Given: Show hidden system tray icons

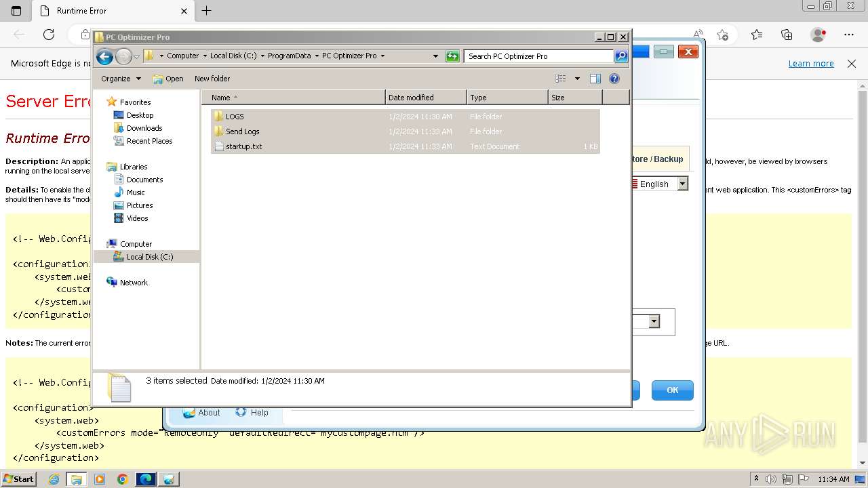Looking at the screenshot, I should (757, 479).
